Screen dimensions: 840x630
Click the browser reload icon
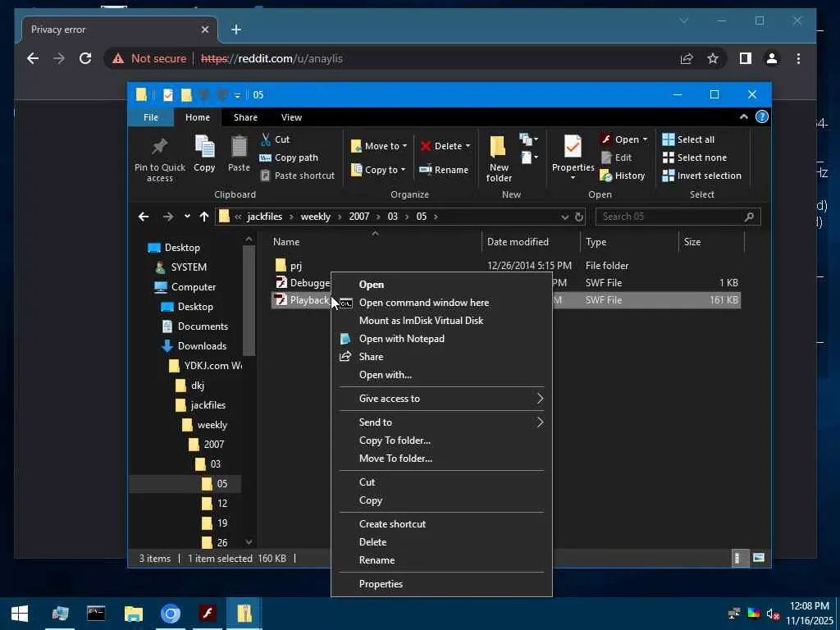point(85,58)
